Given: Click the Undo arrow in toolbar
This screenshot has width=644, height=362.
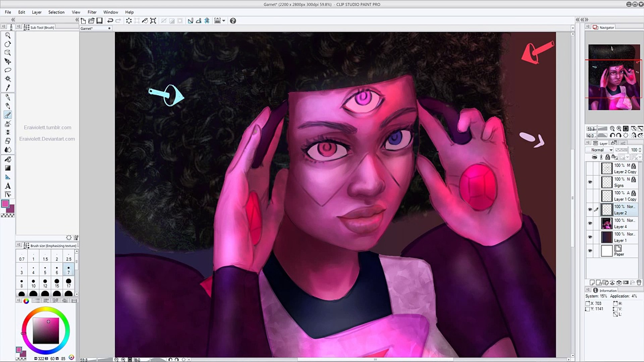Looking at the screenshot, I should 110,21.
